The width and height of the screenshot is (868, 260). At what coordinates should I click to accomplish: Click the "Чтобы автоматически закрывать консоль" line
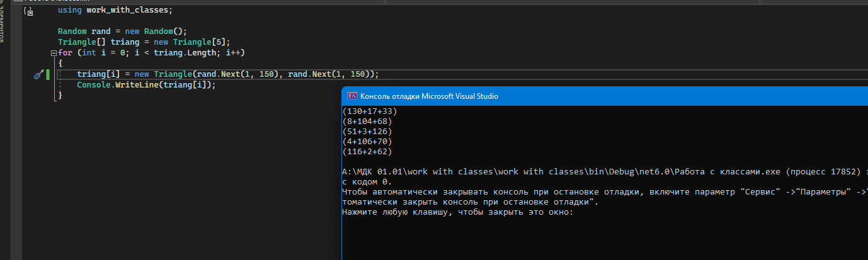pyautogui.click(x=605, y=192)
